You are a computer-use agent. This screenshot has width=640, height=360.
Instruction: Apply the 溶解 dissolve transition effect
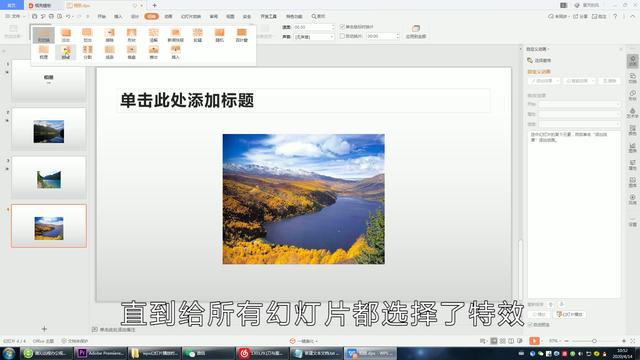tap(153, 36)
